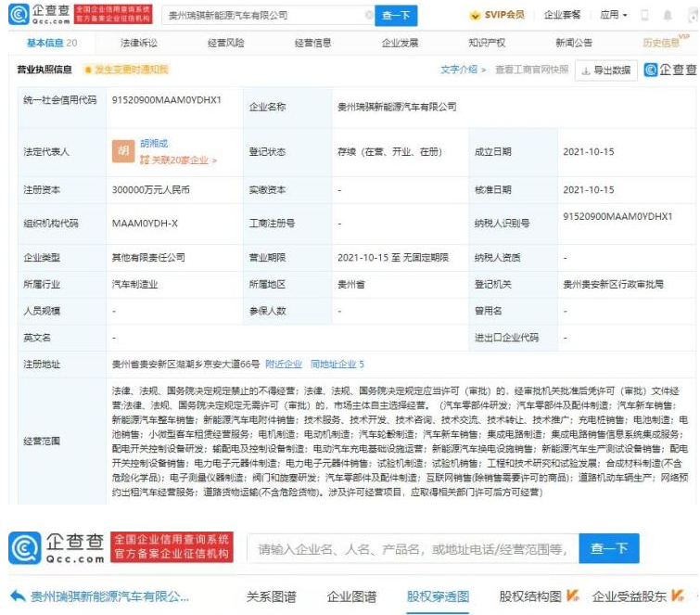The height and width of the screenshot is (615, 700).
Task: Open 附近企业 link in registered address
Action: (284, 364)
